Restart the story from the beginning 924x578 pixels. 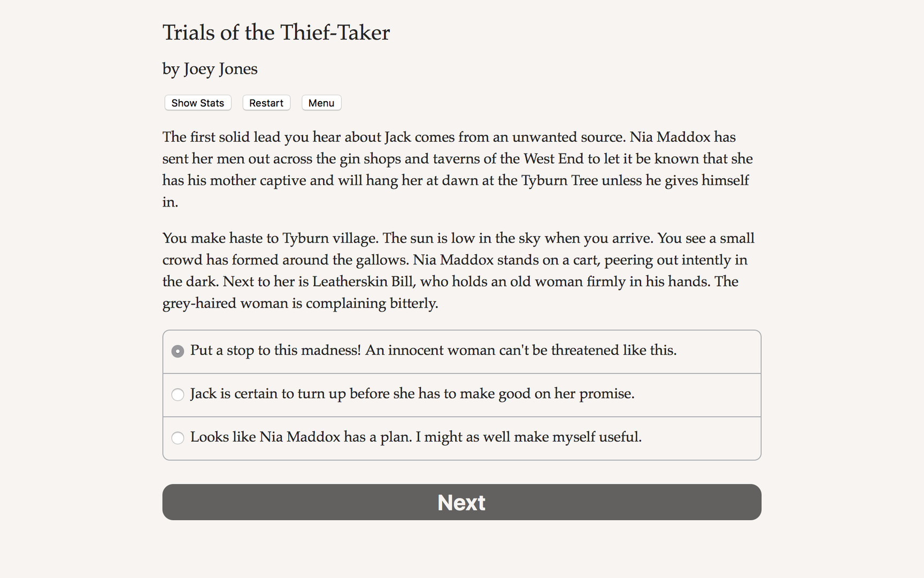coord(266,103)
